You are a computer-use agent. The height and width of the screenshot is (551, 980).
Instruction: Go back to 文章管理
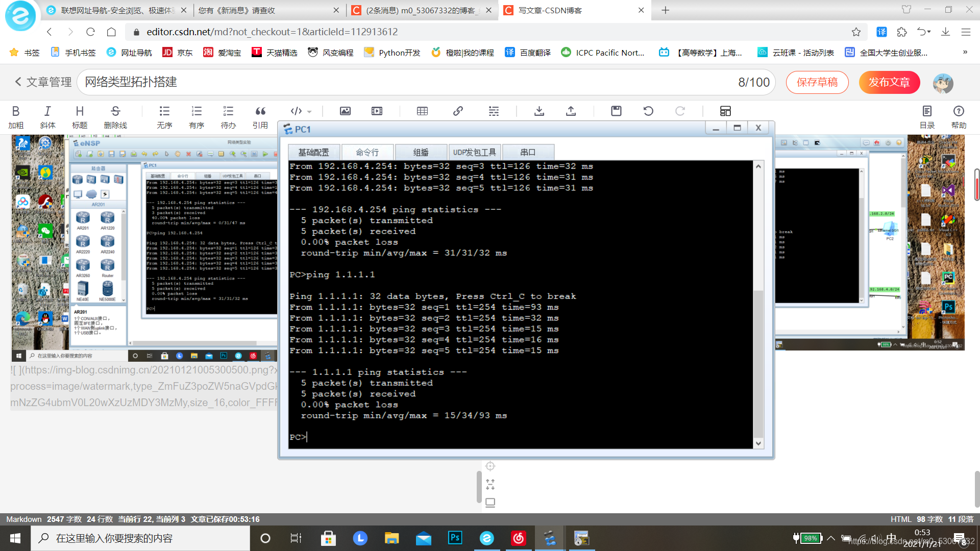click(43, 82)
